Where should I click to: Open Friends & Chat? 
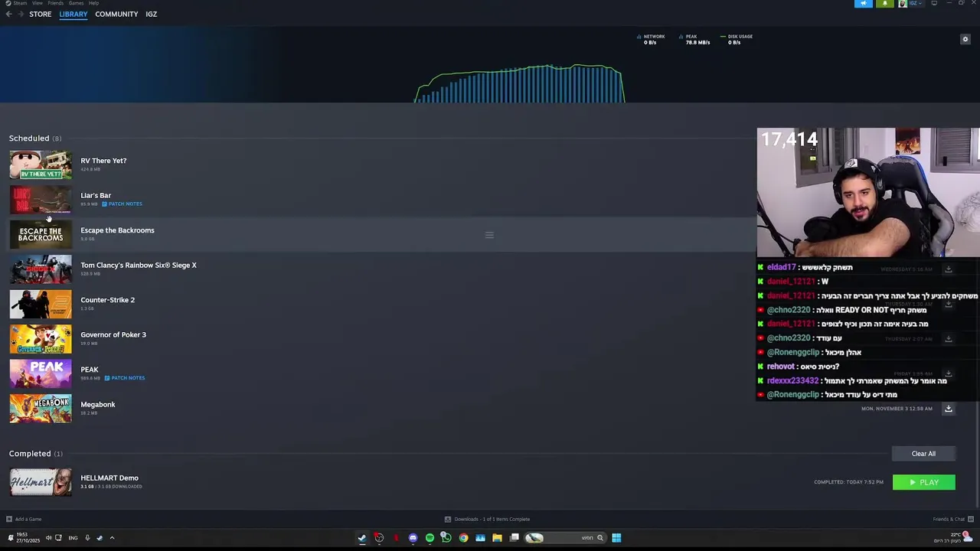tap(952, 519)
